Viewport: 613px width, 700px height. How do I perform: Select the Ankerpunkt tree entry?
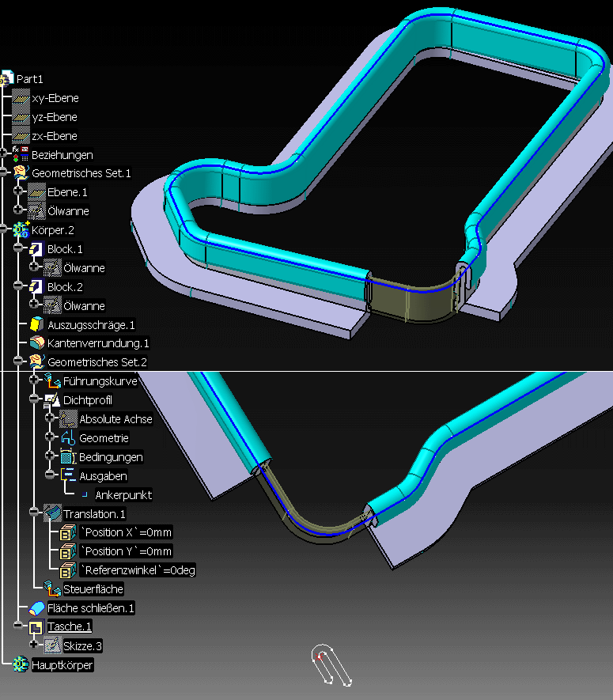tap(123, 494)
